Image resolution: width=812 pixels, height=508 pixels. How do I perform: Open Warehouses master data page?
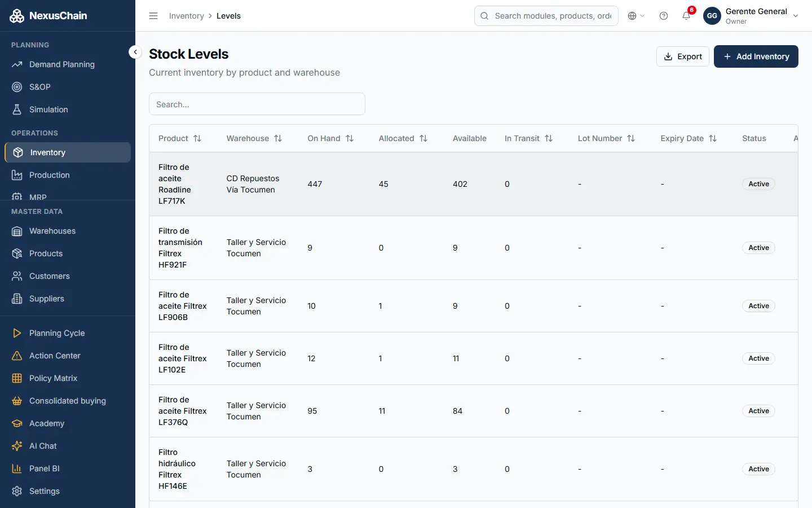pyautogui.click(x=68, y=231)
